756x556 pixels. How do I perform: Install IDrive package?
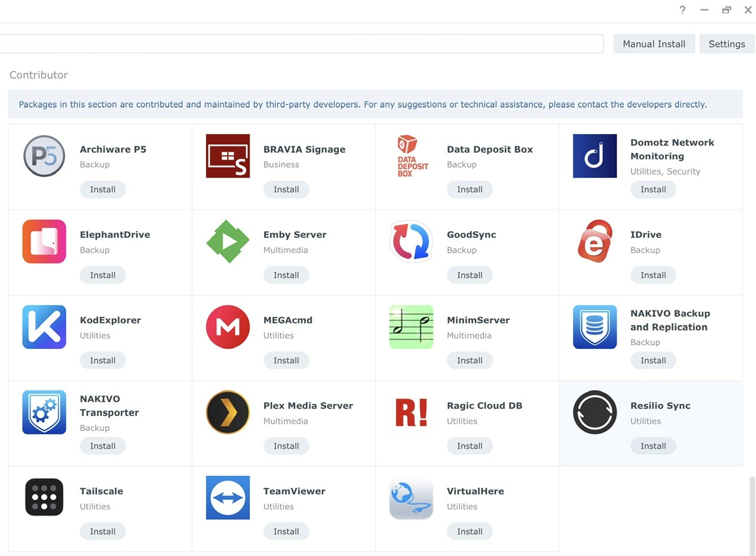653,275
